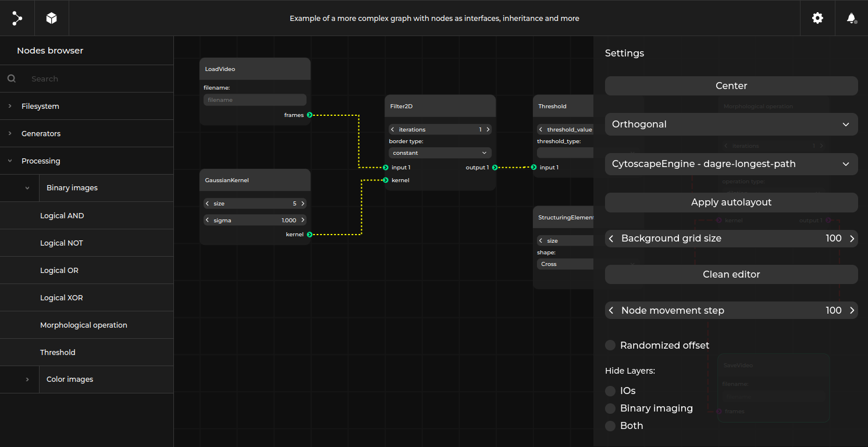Hide the Binary imaging layer
Screen dimensions: 868x447
point(610,409)
